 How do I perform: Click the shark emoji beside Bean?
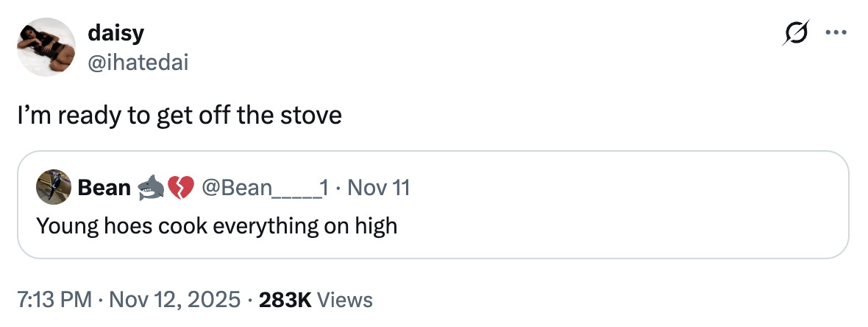click(x=150, y=189)
